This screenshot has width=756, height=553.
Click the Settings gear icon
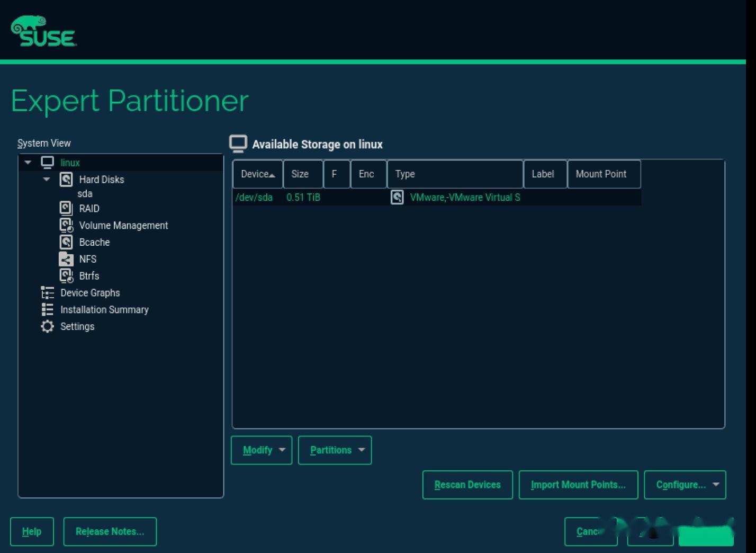tap(48, 326)
